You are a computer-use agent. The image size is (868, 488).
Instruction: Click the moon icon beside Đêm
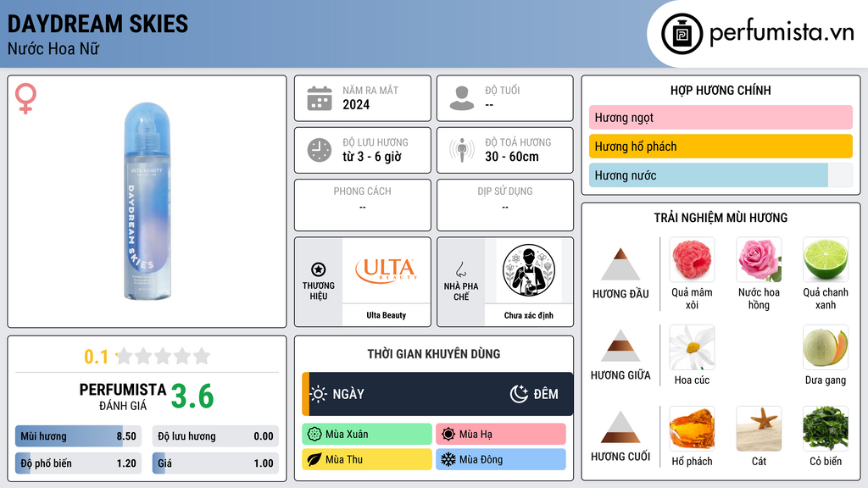[x=519, y=394]
